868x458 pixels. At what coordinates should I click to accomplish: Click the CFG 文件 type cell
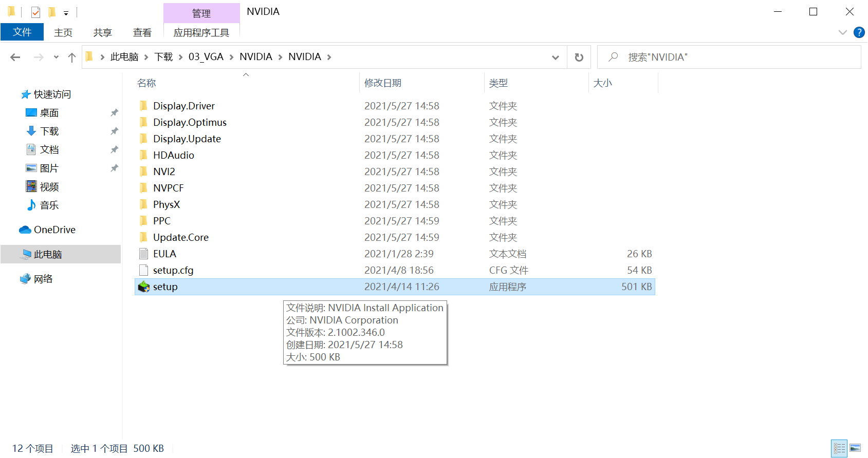coord(509,270)
